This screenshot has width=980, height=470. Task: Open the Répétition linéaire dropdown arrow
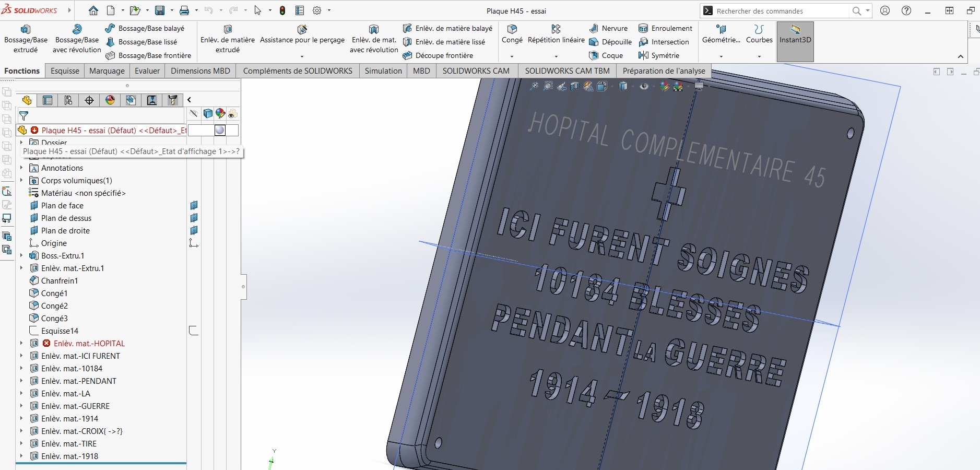(x=556, y=56)
